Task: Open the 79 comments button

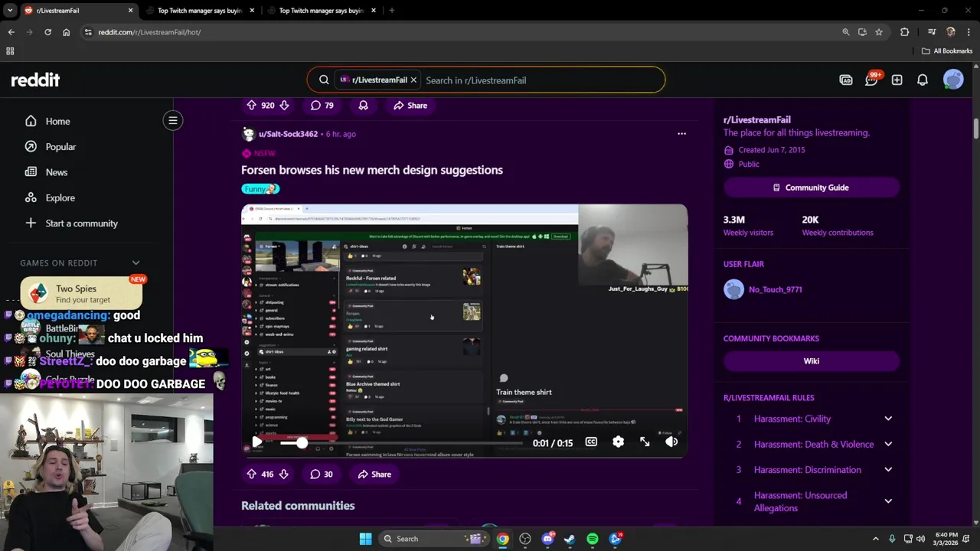Action: [322, 106]
